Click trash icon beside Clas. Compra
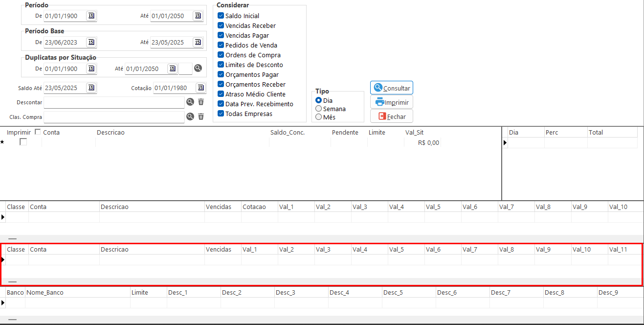This screenshot has height=325, width=644. coord(201,117)
